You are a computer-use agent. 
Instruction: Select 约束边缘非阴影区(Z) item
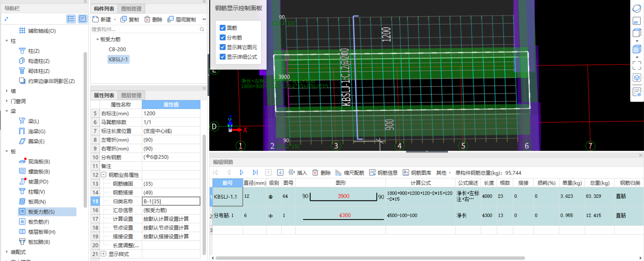pyautogui.click(x=47, y=81)
